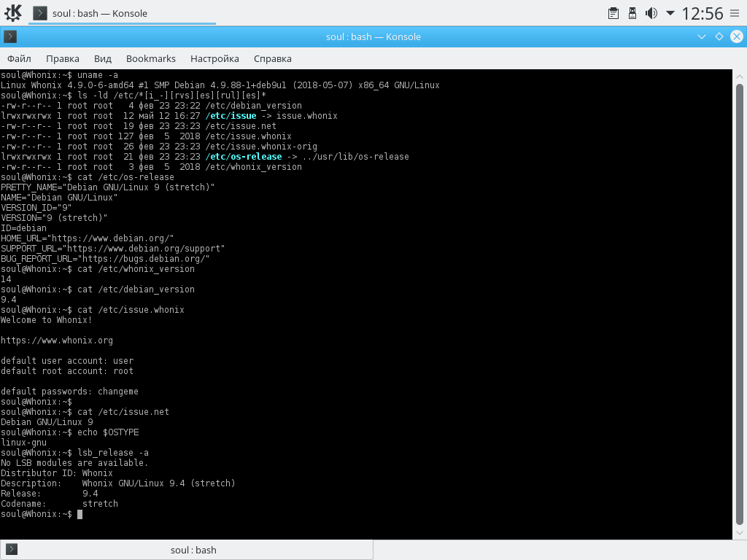This screenshot has width=747, height=560.
Task: Click the '/etc/issue.net' listing entry
Action: (x=241, y=126)
